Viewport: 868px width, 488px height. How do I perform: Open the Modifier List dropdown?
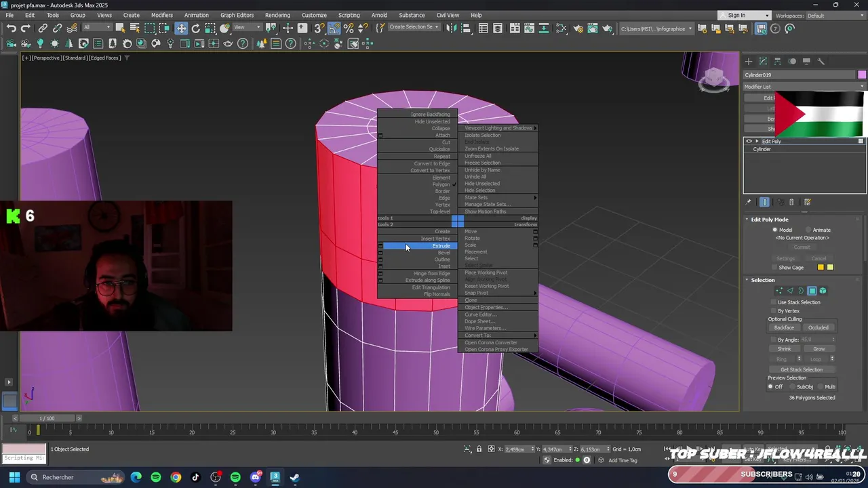click(804, 87)
